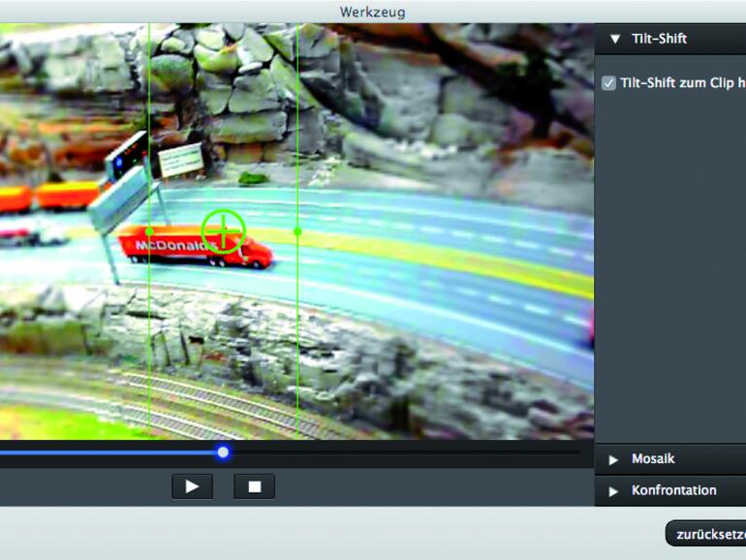Click the Play button
The width and height of the screenshot is (746, 560).
point(192,486)
